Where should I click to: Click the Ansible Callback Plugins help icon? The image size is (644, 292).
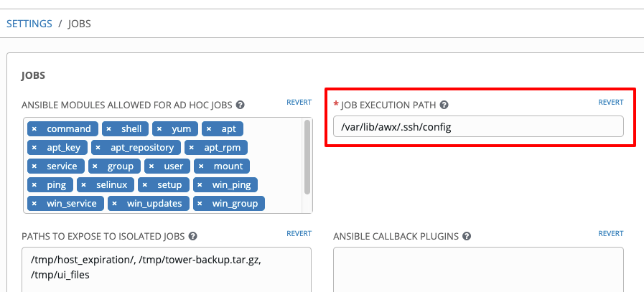pyautogui.click(x=466, y=236)
